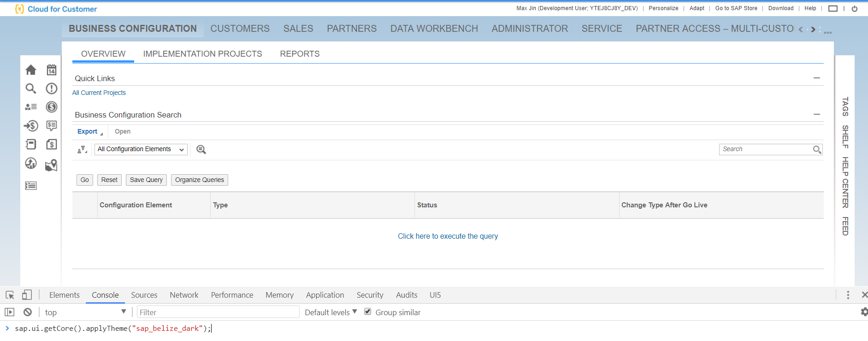
Task: Click the Organize Queries button
Action: (200, 180)
